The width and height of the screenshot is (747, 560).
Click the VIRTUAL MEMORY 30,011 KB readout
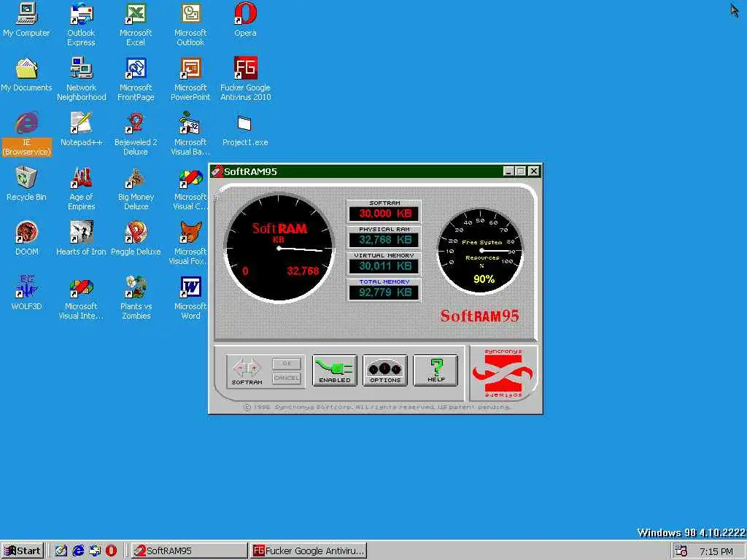384,265
